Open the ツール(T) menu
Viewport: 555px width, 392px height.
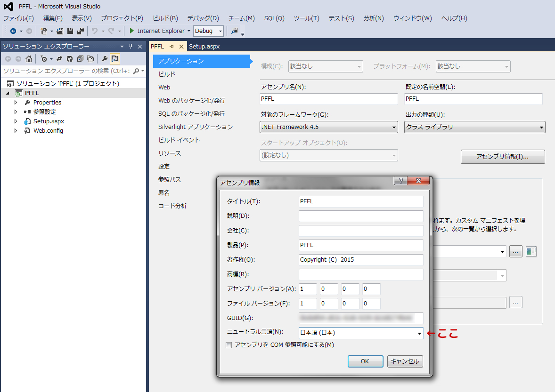pyautogui.click(x=307, y=18)
